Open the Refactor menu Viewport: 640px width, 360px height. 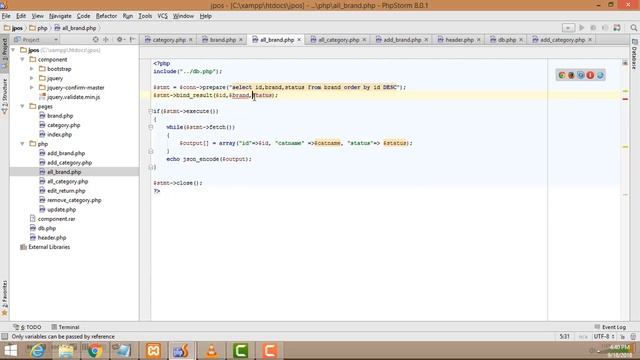[x=106, y=16]
